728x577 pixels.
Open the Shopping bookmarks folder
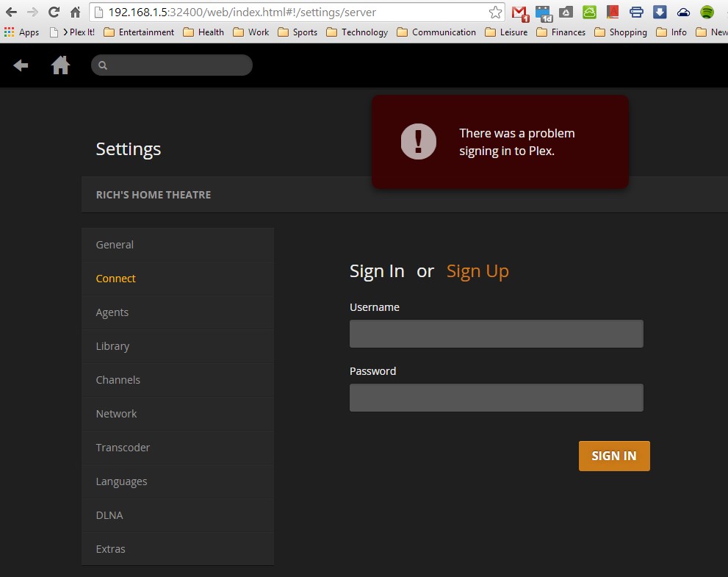coord(621,32)
